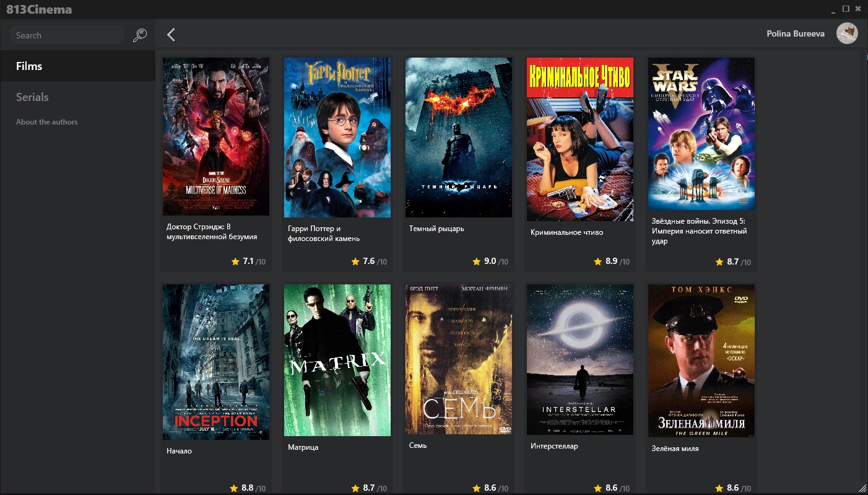Click the Криминальное чтиво title text
The image size is (868, 495).
pos(566,232)
